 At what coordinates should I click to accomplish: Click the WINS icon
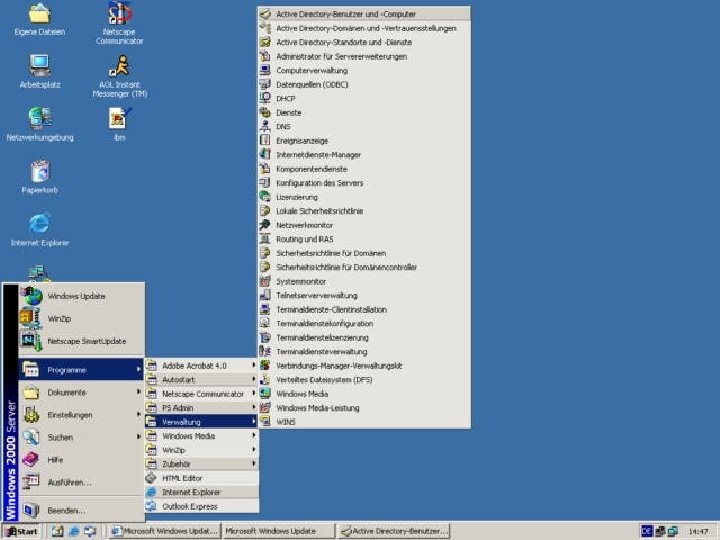265,421
